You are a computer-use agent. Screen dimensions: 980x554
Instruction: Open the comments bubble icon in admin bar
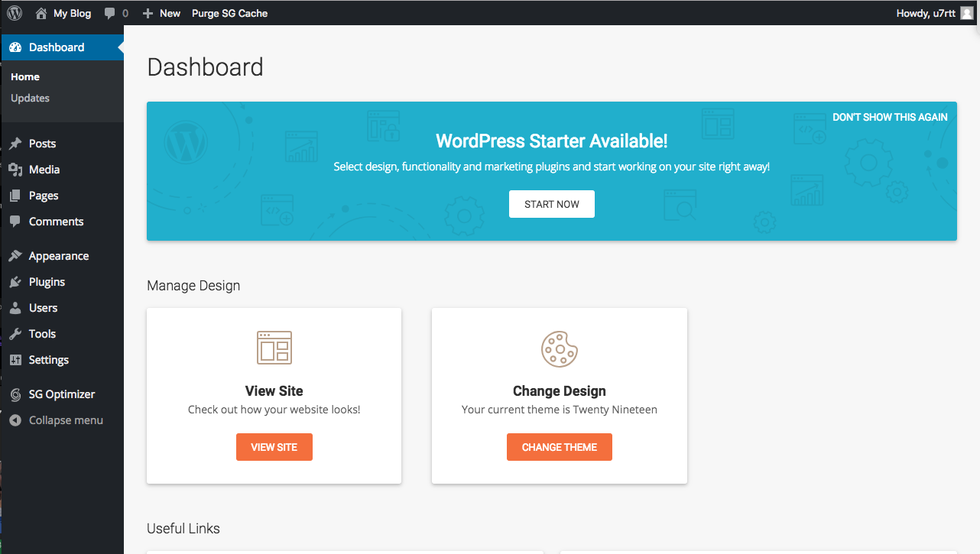110,13
